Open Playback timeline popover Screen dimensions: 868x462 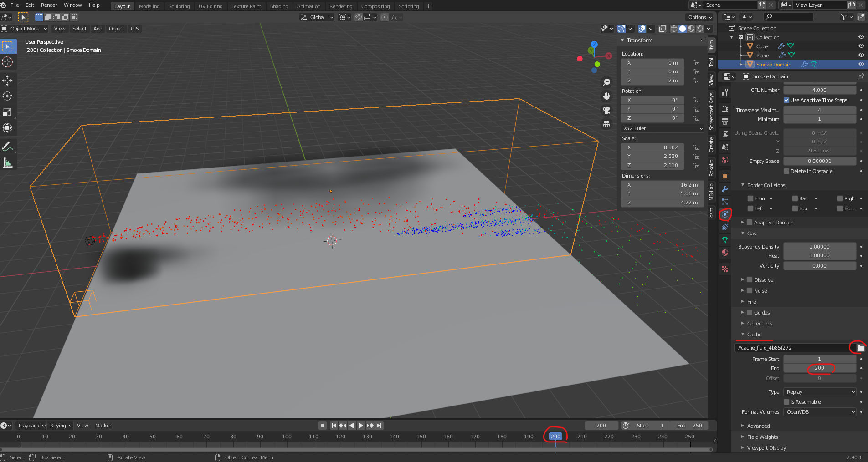point(31,426)
